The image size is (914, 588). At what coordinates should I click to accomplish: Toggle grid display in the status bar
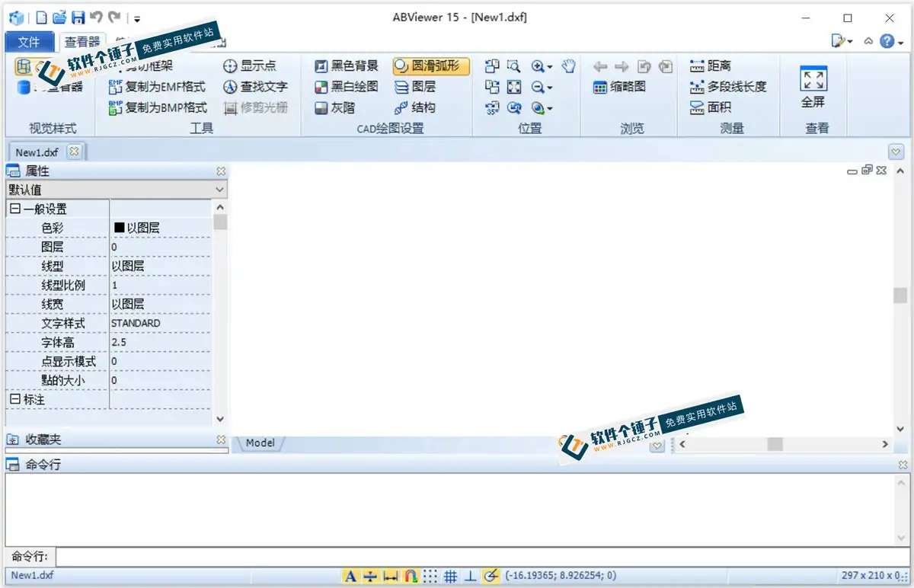click(450, 576)
